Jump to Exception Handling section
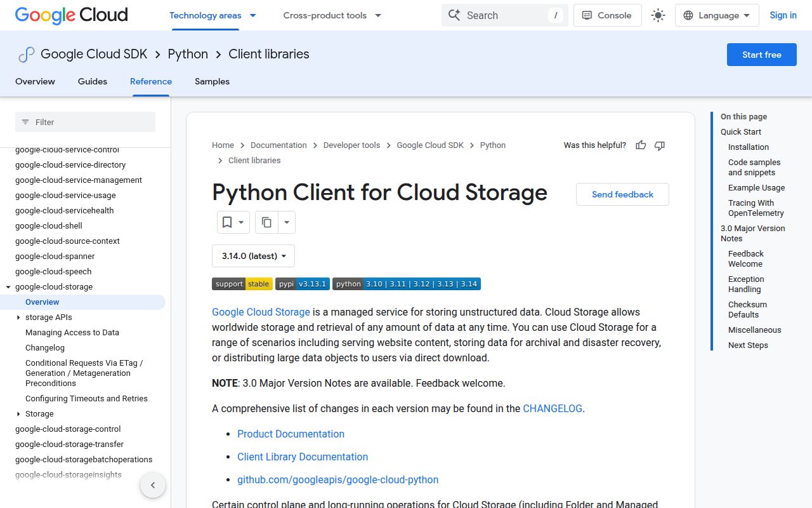The width and height of the screenshot is (812, 508). click(x=746, y=284)
